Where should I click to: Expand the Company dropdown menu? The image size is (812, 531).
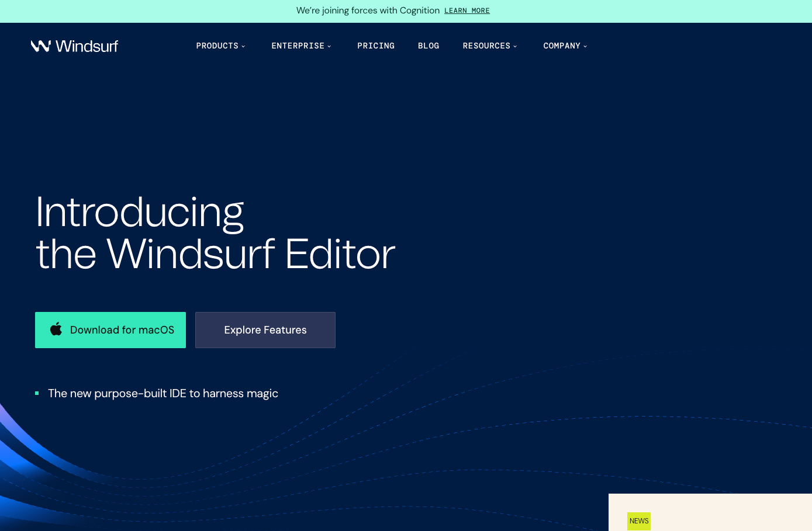(565, 46)
